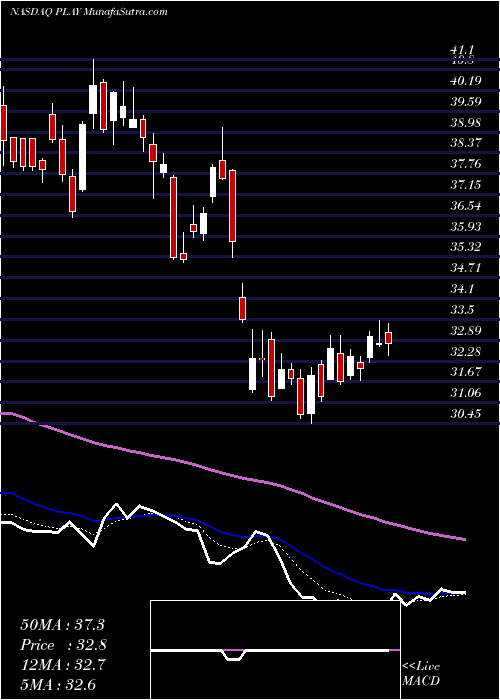Select the 37.76 price level label

pos(466,164)
